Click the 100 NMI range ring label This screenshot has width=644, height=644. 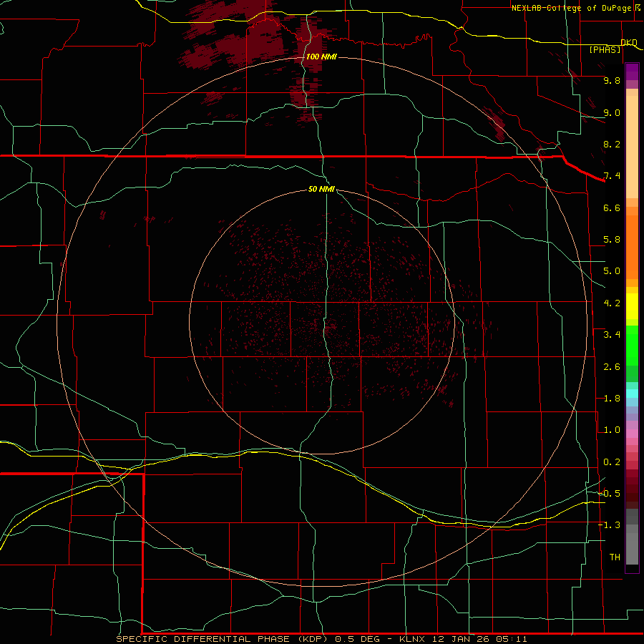point(321,57)
